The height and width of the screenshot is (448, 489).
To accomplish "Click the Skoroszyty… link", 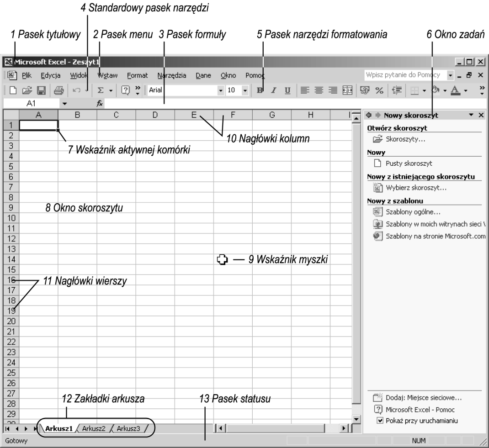I will (405, 139).
